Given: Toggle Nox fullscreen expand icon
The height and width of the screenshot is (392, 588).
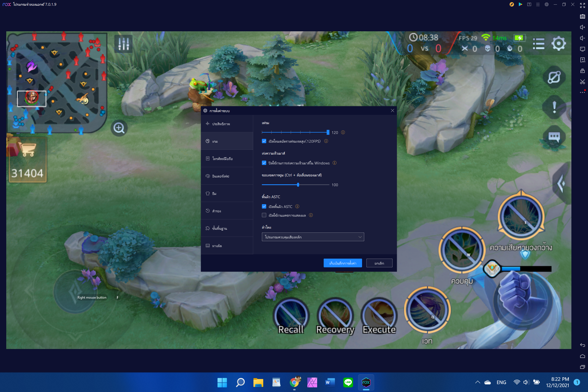Looking at the screenshot, I should pyautogui.click(x=582, y=5).
